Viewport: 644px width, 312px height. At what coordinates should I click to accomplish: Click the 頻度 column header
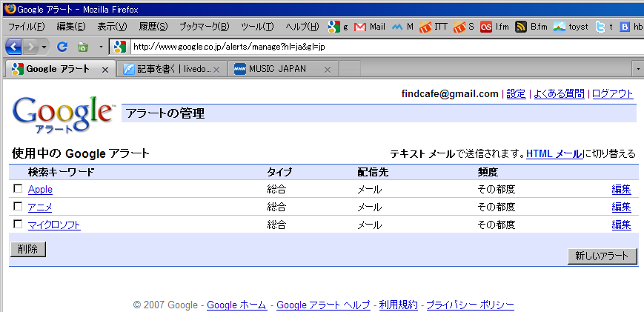click(488, 172)
